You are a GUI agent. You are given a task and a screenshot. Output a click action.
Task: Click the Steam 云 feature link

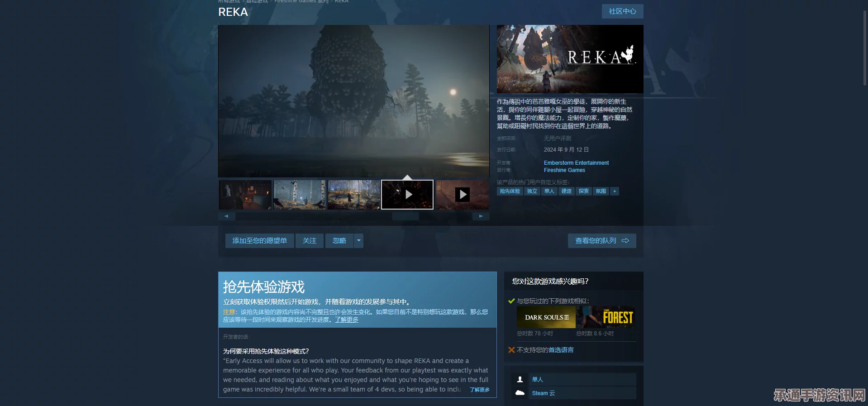click(x=543, y=393)
